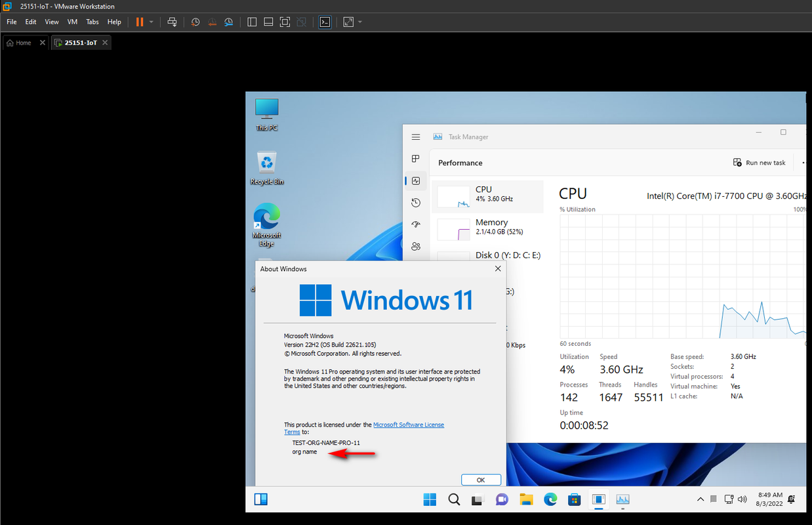
Task: Open File Explorer from the taskbar
Action: [x=526, y=499]
